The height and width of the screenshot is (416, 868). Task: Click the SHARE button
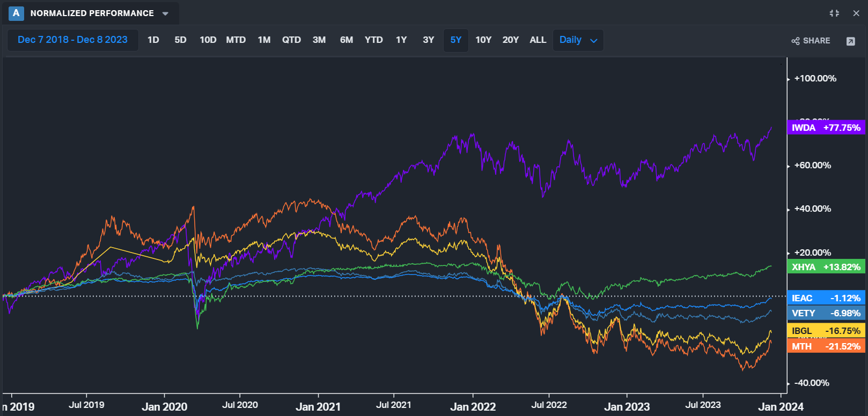point(811,41)
